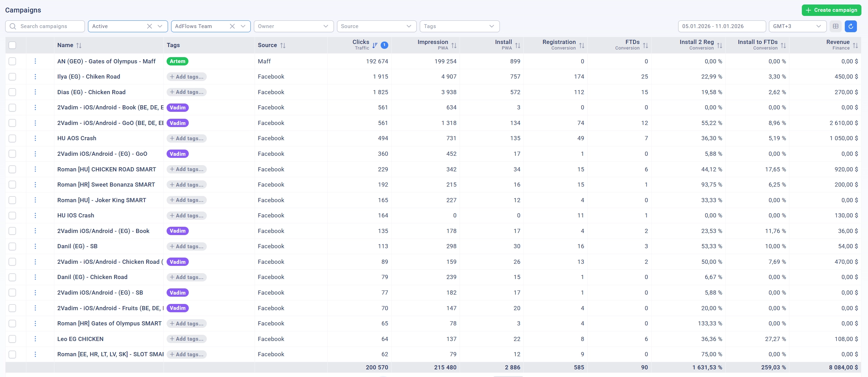868x377 pixels.
Task: Expand the Active status dropdown
Action: 160,26
